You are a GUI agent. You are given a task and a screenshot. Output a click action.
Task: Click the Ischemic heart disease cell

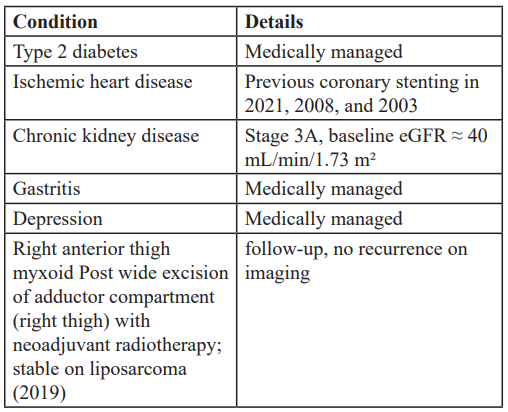120,93
